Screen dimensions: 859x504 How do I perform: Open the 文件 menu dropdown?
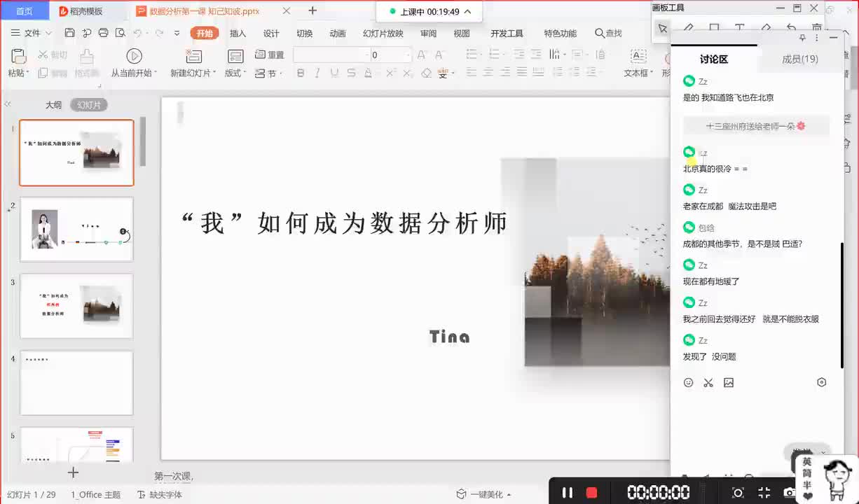pyautogui.click(x=32, y=33)
